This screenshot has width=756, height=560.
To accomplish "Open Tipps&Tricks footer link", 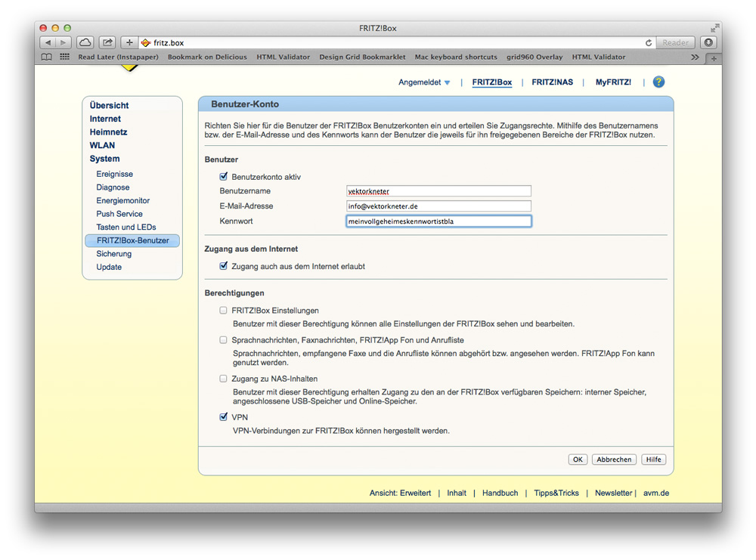I will point(556,493).
